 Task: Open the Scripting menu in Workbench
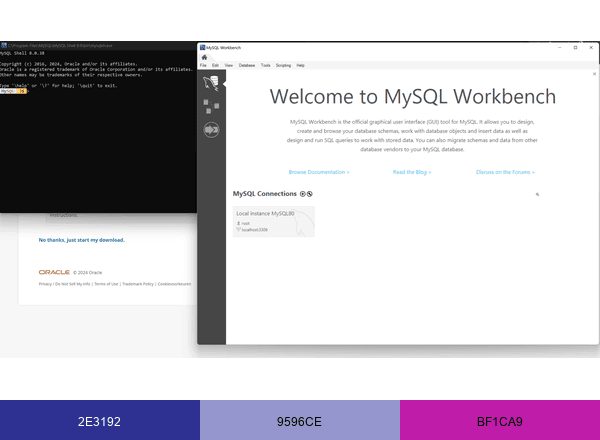tap(283, 65)
